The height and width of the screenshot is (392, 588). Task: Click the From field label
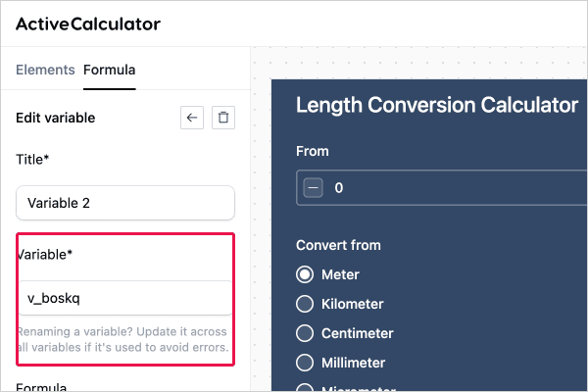tap(313, 151)
